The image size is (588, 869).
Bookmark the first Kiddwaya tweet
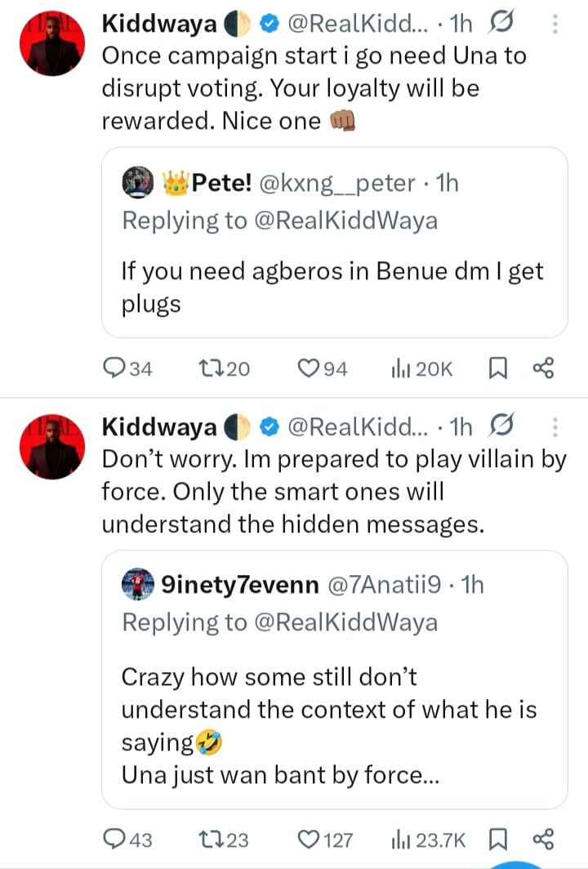click(496, 369)
